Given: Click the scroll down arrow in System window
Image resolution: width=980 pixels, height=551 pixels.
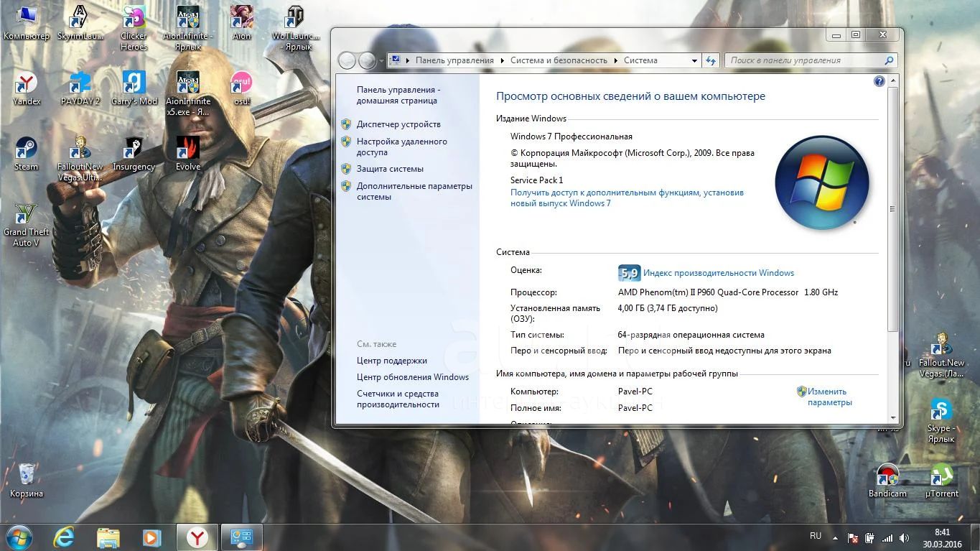Looking at the screenshot, I should 893,417.
